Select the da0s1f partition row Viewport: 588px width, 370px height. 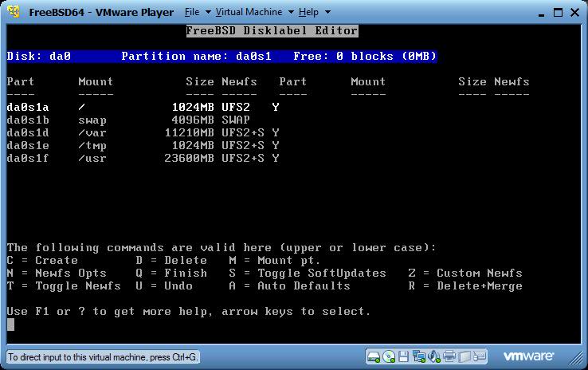[x=143, y=159]
